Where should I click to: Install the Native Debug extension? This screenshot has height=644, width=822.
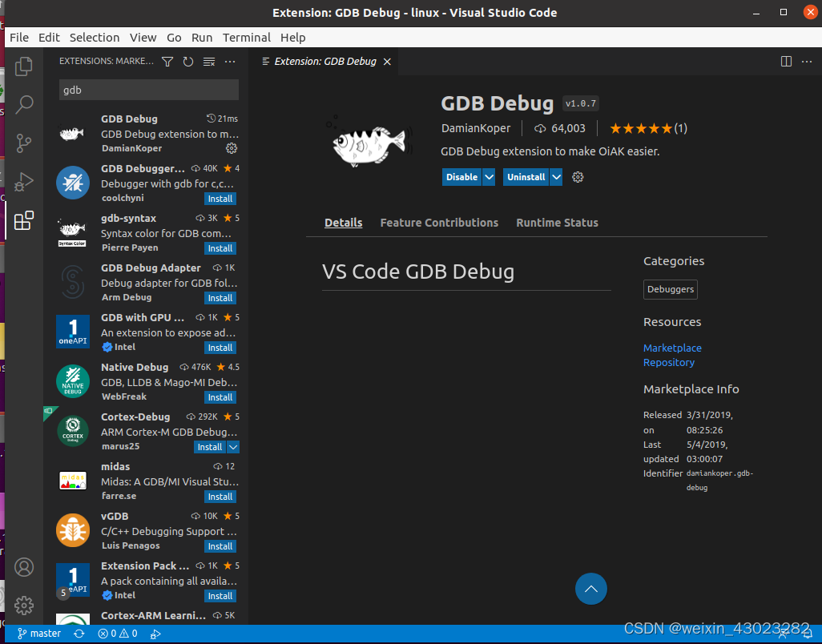(x=220, y=397)
